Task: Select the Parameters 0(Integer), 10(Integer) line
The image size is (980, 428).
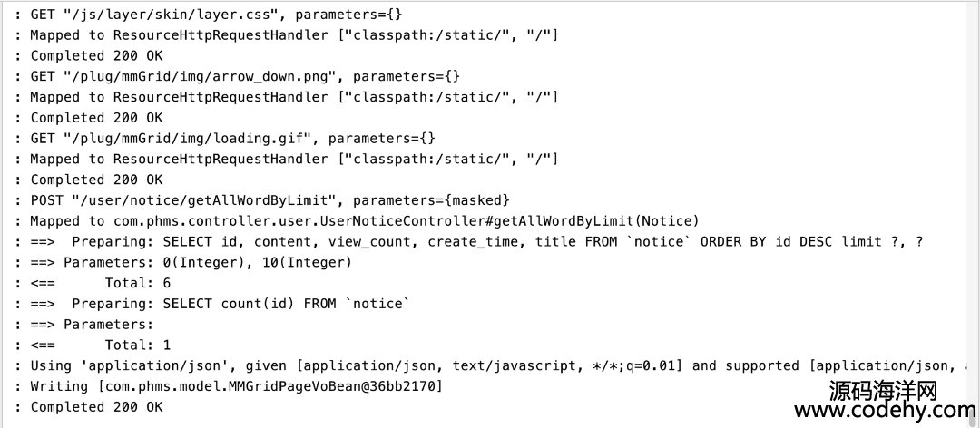Action: pos(183,262)
